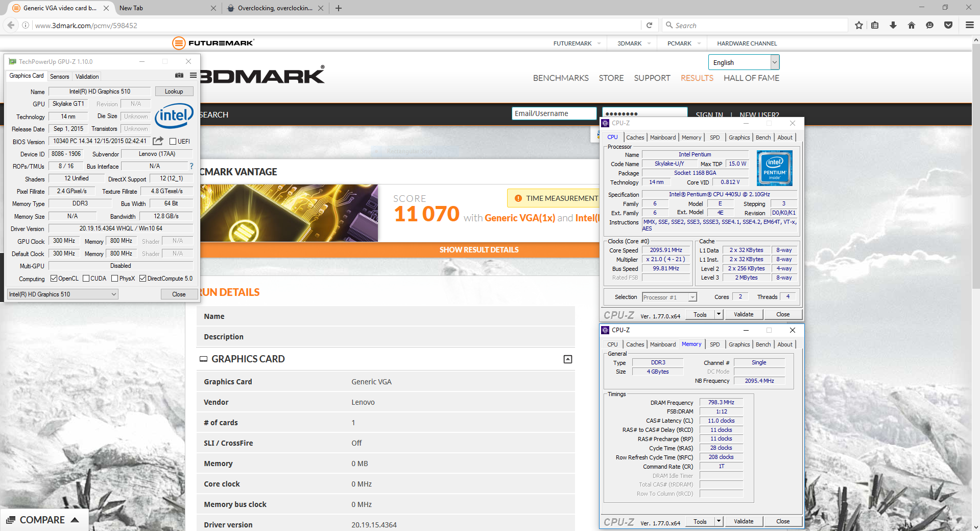This screenshot has height=531, width=980.
Task: Click the URL address bar
Action: (337, 25)
